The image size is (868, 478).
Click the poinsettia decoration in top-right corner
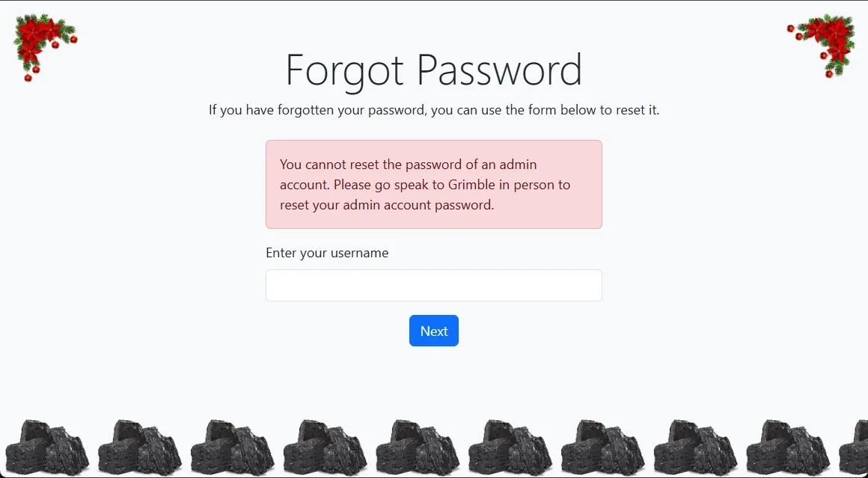pos(823,43)
